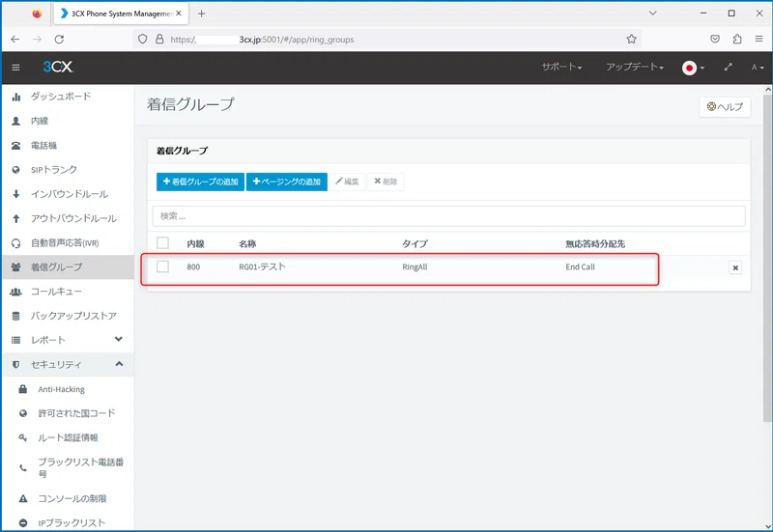Click the コールキュー group icon
This screenshot has width=773, height=532.
click(x=15, y=292)
